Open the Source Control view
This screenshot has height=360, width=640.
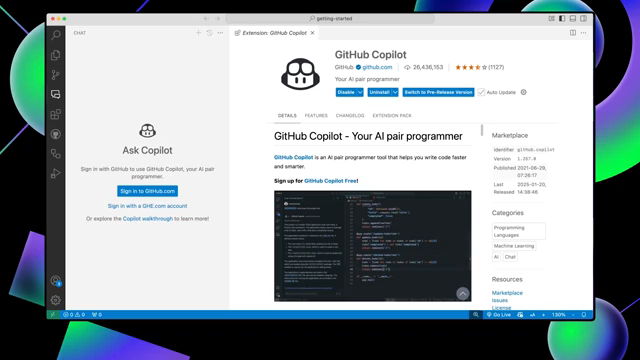[x=56, y=75]
